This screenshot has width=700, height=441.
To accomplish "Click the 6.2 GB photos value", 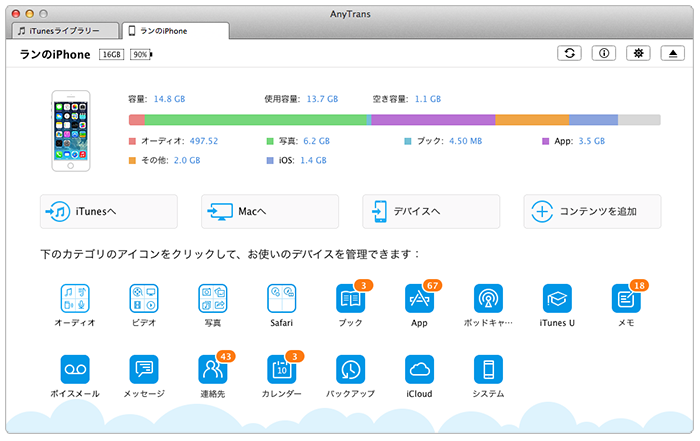I will pyautogui.click(x=317, y=141).
